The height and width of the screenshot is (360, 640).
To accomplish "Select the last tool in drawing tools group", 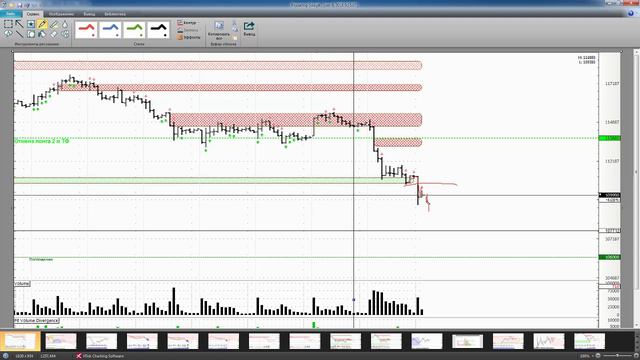I will (x=65, y=34).
